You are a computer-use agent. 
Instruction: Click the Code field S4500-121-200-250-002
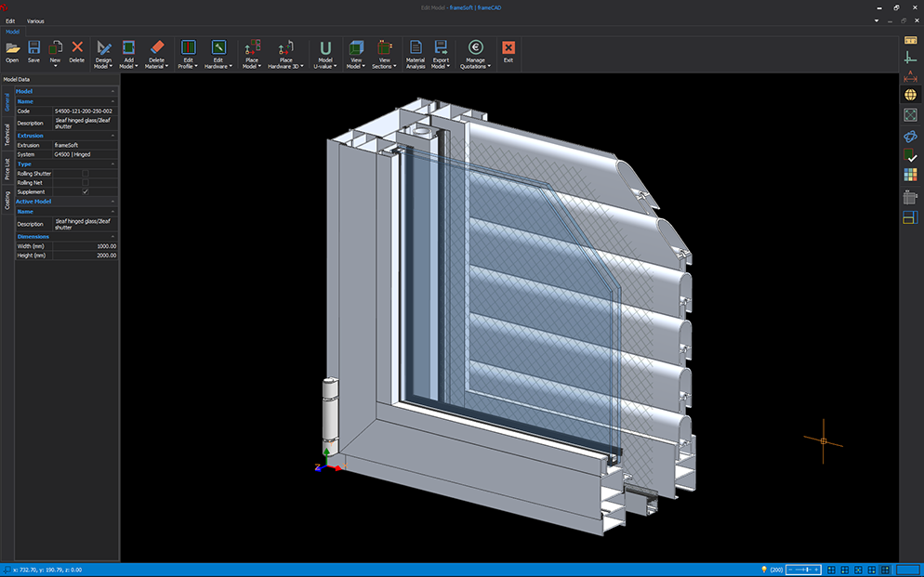(85, 111)
